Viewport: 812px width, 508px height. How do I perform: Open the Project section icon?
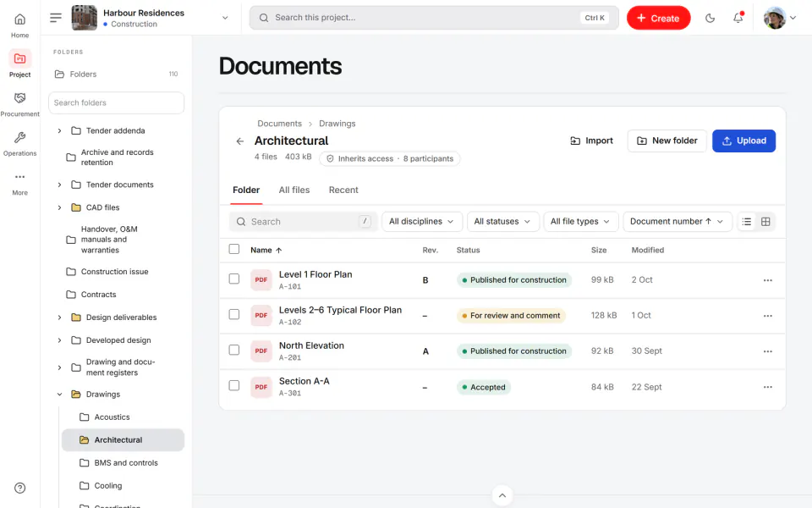(19, 58)
